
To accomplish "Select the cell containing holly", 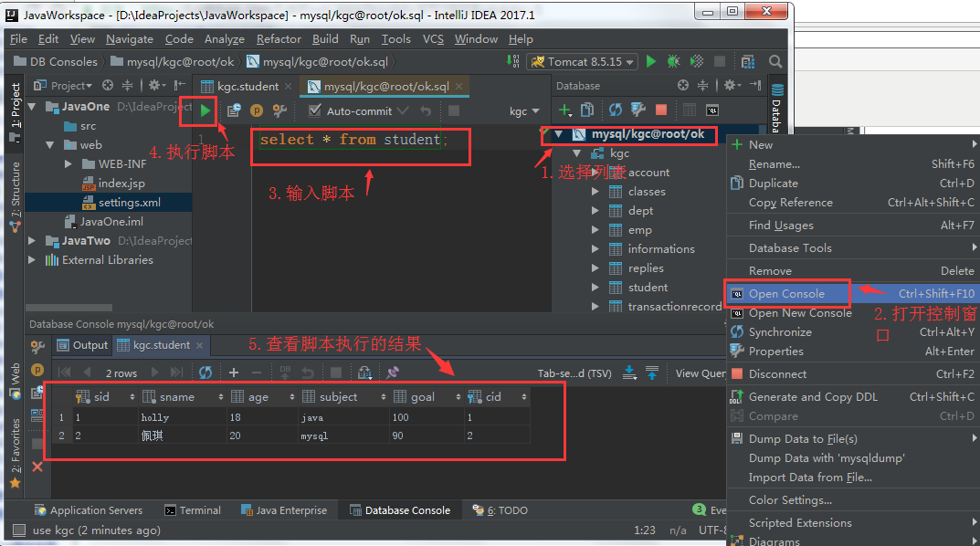I will [x=183, y=417].
